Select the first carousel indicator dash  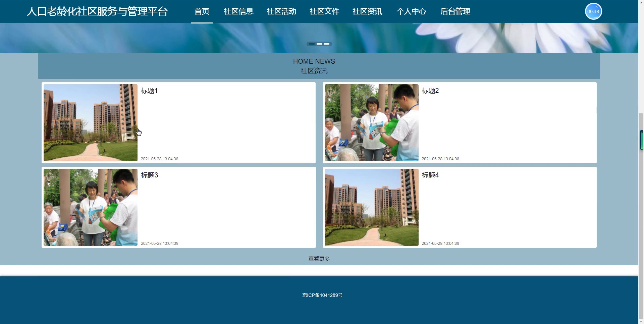(312, 44)
